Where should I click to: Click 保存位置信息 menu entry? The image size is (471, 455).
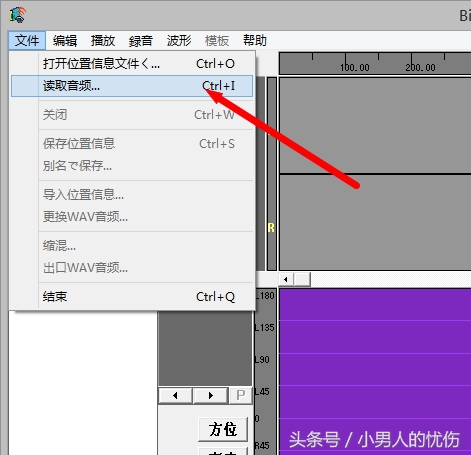coord(132,144)
